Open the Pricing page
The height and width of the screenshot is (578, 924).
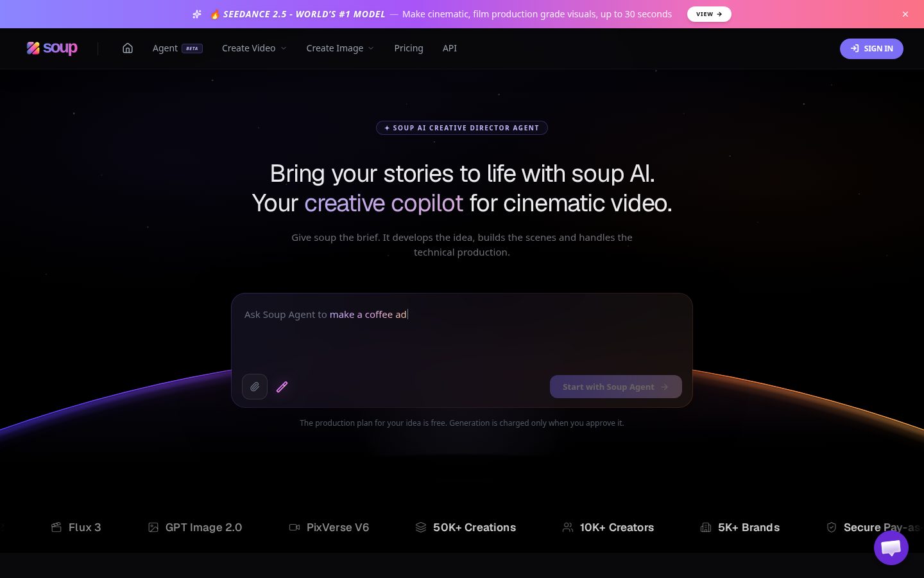point(409,48)
